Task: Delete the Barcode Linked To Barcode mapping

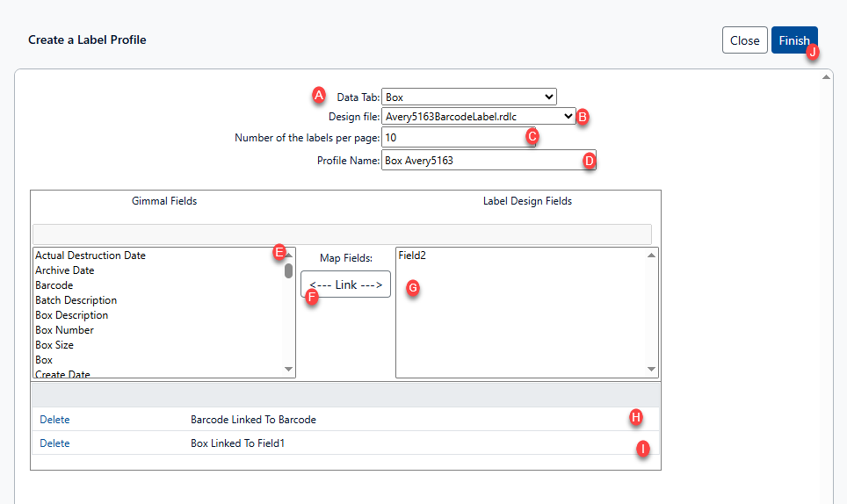Action: tap(54, 420)
